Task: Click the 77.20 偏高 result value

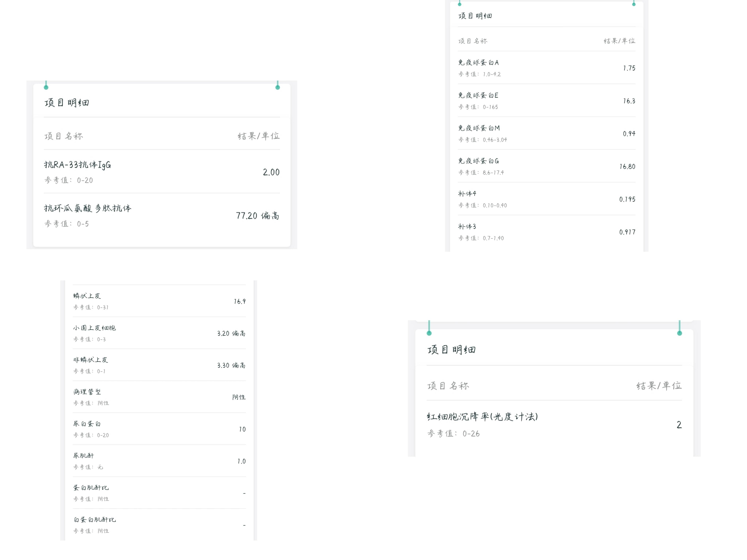Action: point(257,216)
